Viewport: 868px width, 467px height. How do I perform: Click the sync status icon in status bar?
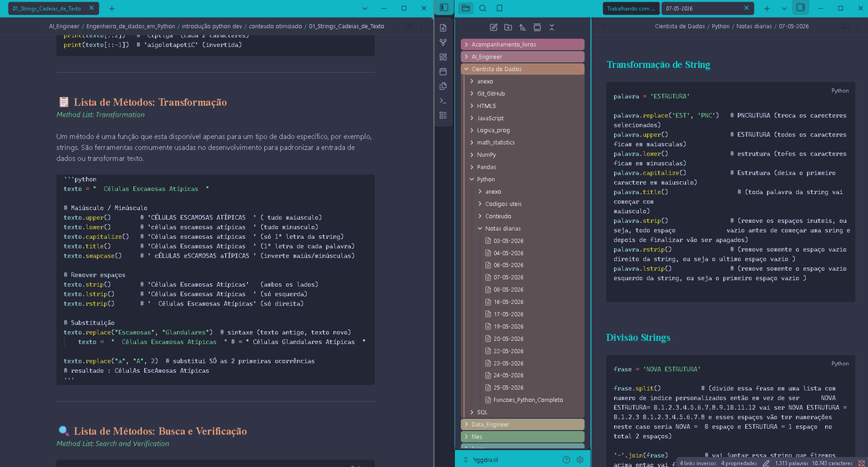click(x=861, y=463)
